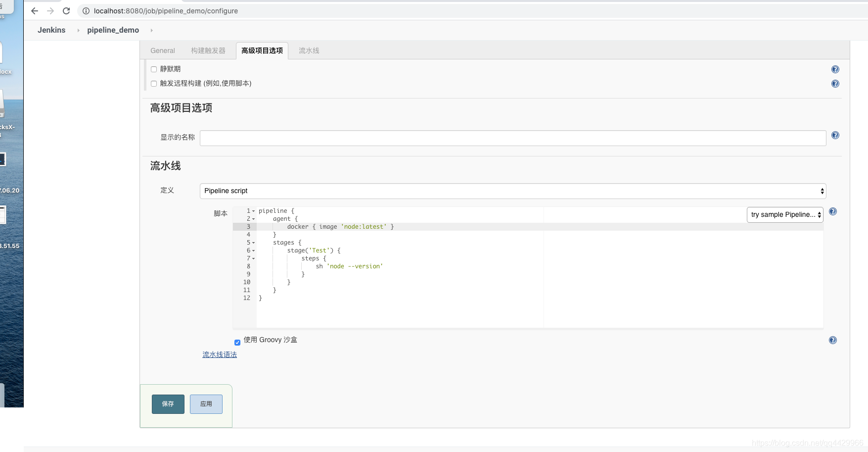Click the browser forward arrow
Viewport: 868px width, 452px height.
click(50, 11)
